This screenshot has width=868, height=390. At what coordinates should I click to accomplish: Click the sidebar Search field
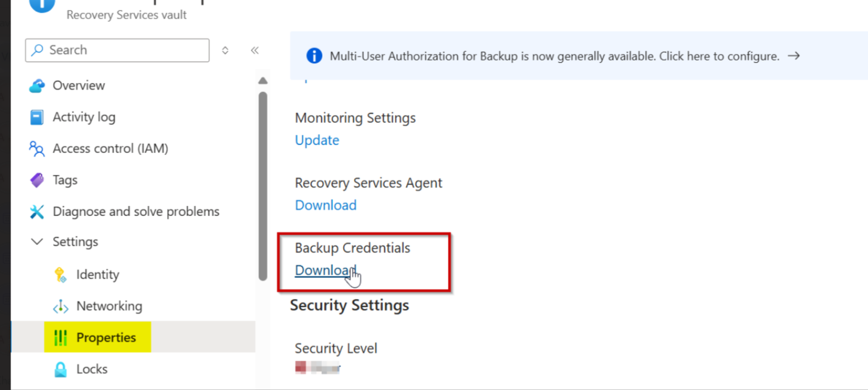117,51
